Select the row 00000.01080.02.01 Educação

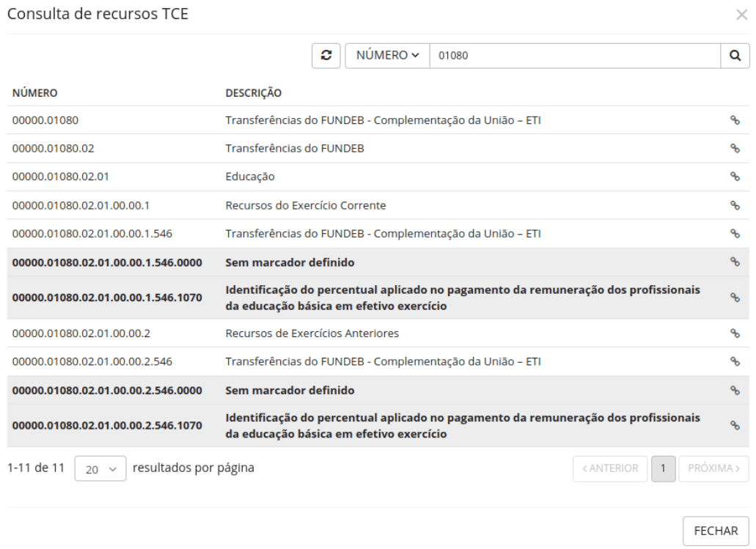click(293, 176)
